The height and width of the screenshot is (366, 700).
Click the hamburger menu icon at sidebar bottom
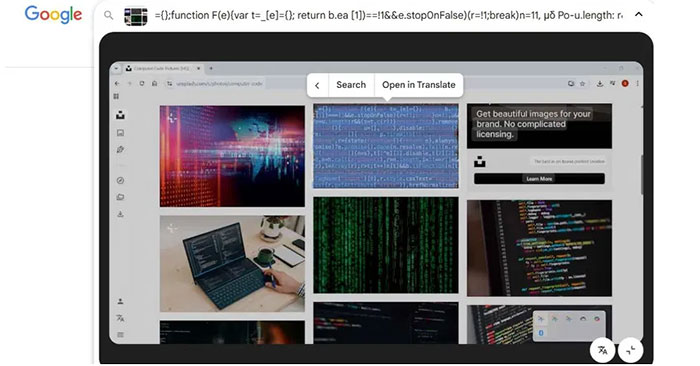120,335
